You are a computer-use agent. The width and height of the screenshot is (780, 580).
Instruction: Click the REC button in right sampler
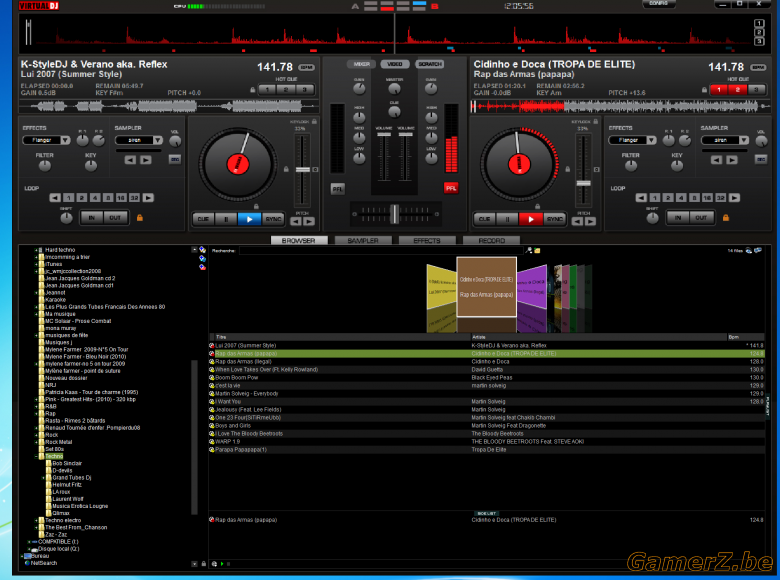pos(761,160)
